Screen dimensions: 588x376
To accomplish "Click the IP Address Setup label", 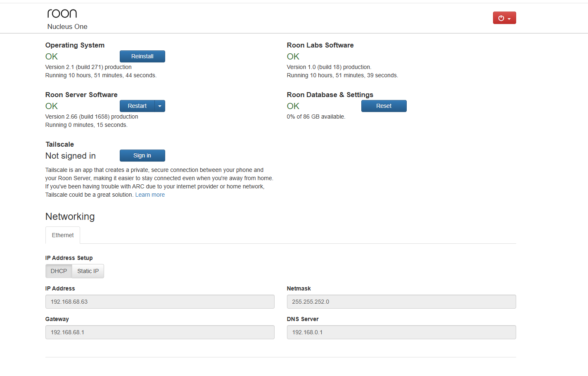I will 69,258.
